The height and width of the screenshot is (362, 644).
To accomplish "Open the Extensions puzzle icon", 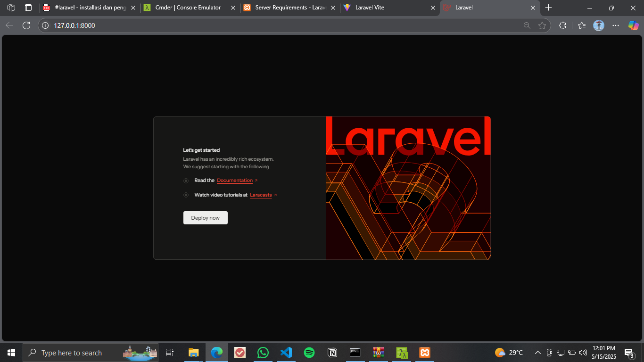I will (562, 25).
